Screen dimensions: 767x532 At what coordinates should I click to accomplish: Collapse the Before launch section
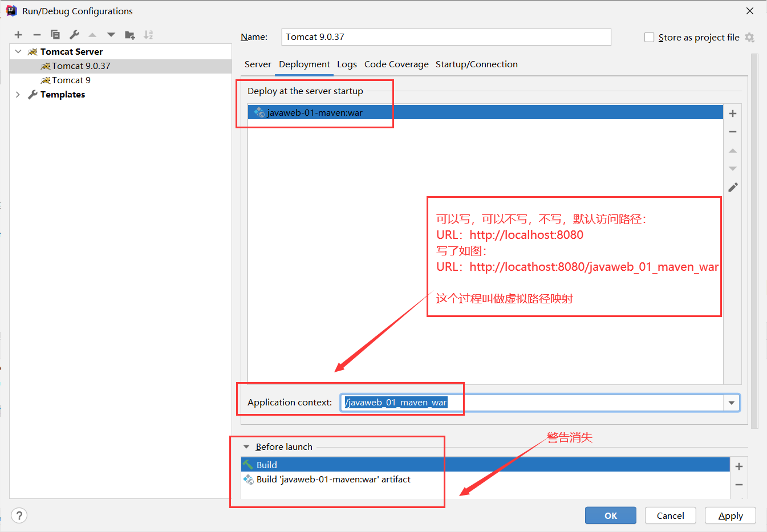tap(246, 447)
